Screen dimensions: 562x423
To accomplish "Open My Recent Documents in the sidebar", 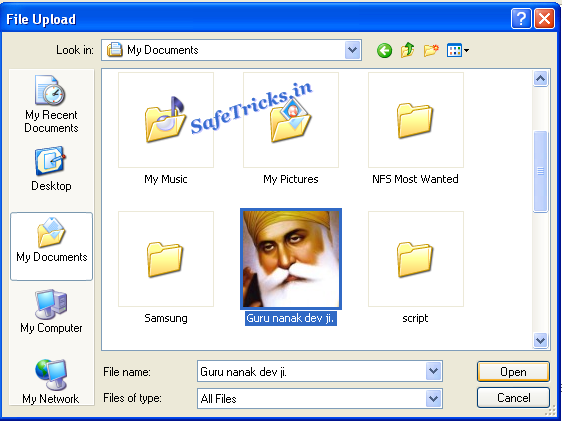I will click(51, 104).
